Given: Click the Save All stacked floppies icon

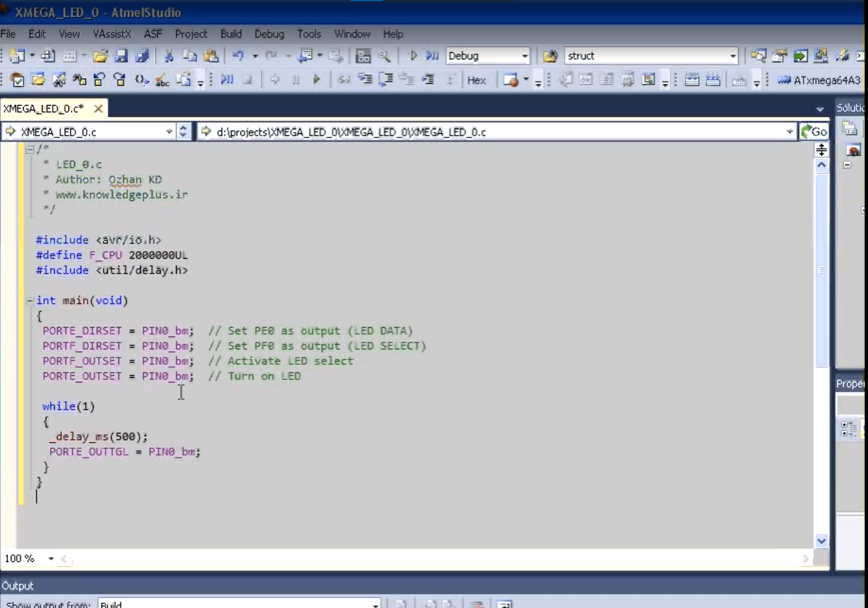Looking at the screenshot, I should [142, 56].
